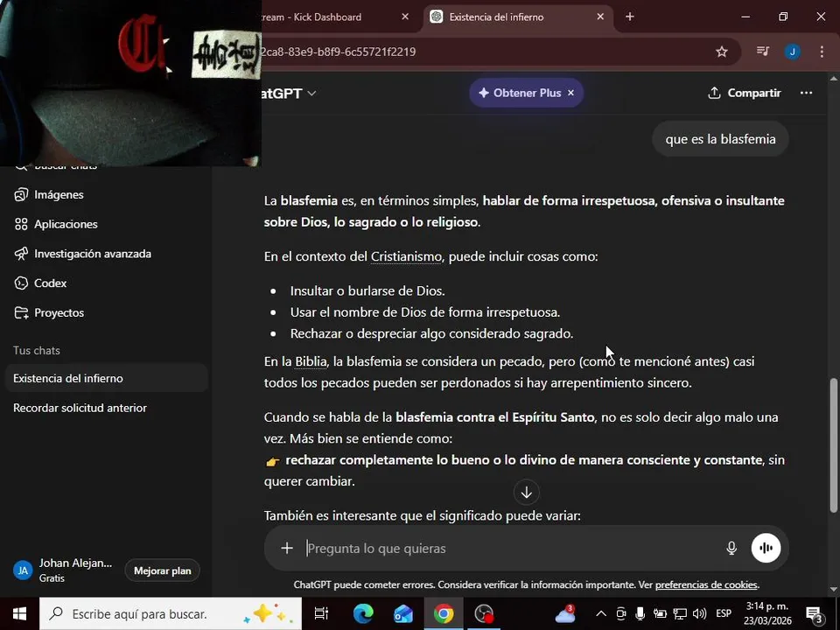Screen dimensions: 840x630
Task: Open the Recordar solicitud anterior chat
Action: click(106, 408)
